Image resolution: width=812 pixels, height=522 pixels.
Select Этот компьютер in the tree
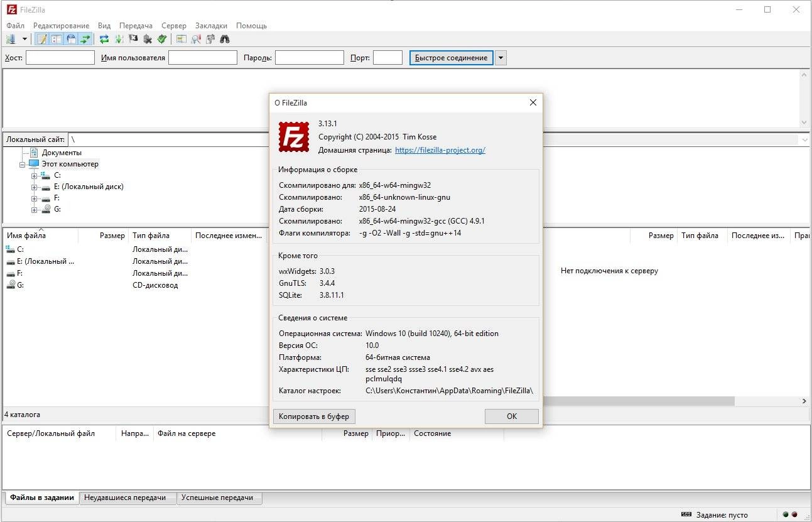coord(70,164)
